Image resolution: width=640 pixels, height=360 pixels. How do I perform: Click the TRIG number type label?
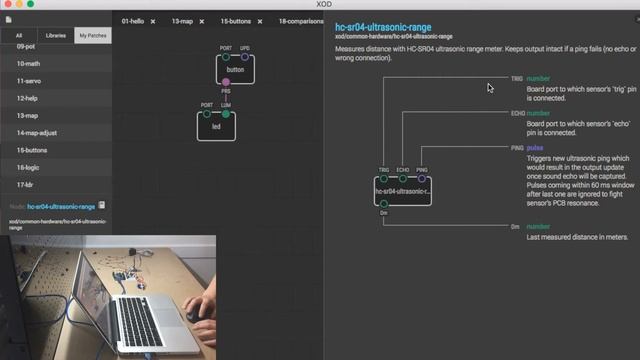click(538, 78)
